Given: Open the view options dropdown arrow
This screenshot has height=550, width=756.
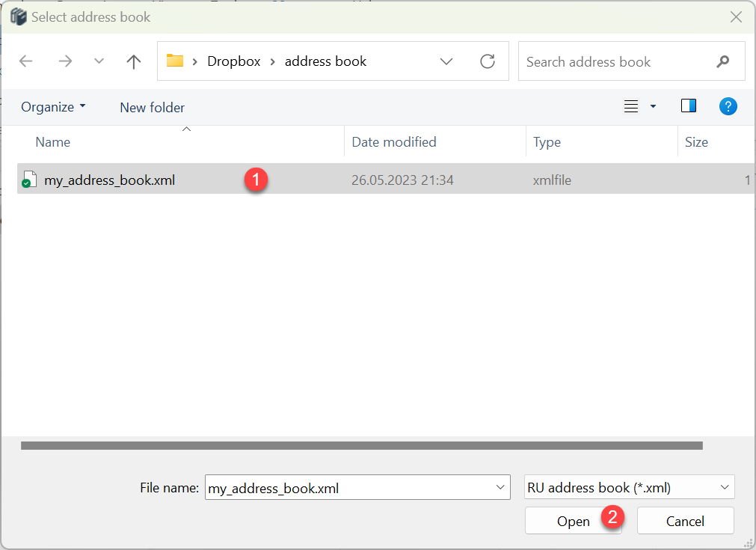Looking at the screenshot, I should (653, 106).
